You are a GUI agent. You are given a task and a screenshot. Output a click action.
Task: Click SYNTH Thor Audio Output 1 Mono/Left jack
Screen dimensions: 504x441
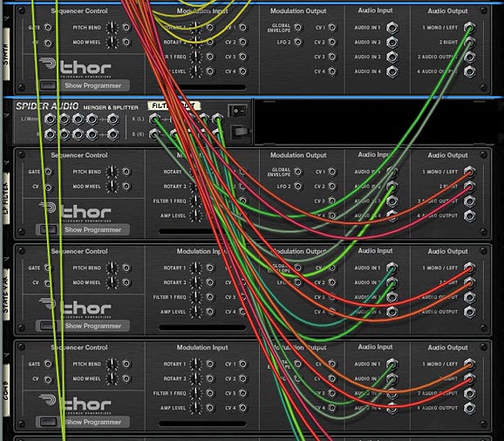[469, 28]
